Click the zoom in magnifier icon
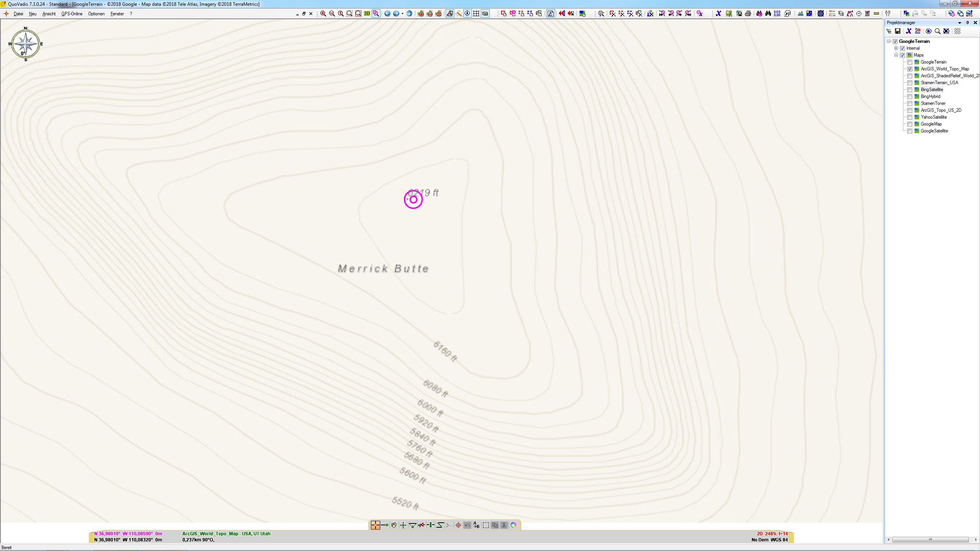The height and width of the screenshot is (551, 980). (x=323, y=14)
